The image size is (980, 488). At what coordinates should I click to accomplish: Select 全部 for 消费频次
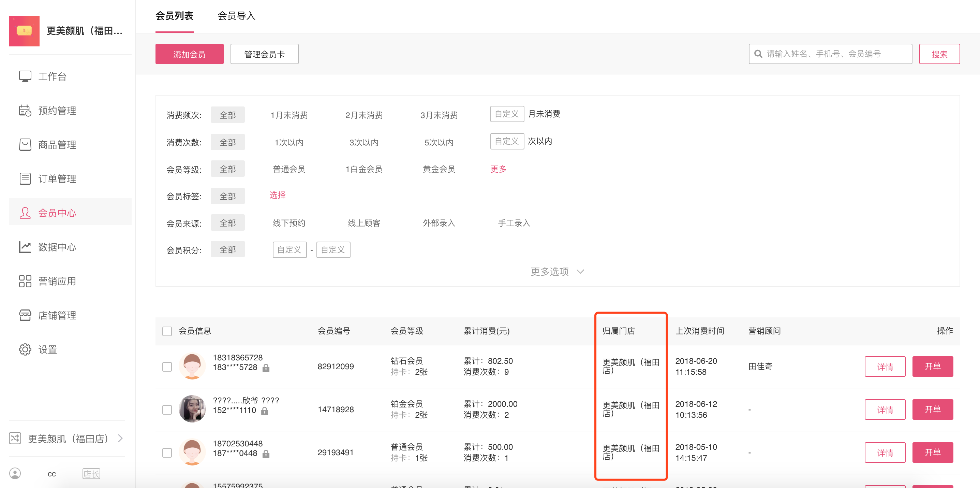[228, 115]
